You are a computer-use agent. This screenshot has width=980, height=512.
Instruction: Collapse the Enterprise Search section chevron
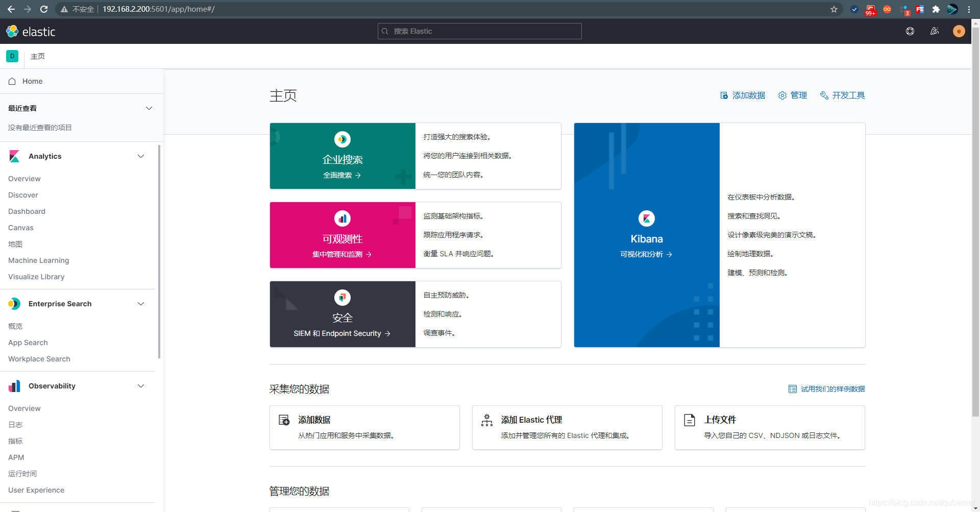click(x=141, y=304)
